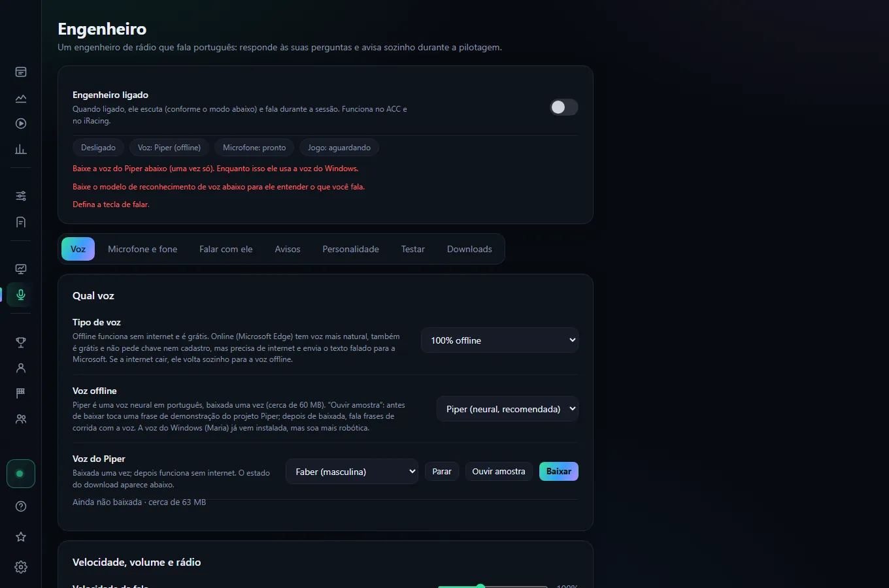Select the Voz tab
The height and width of the screenshot is (588, 889).
tap(78, 249)
